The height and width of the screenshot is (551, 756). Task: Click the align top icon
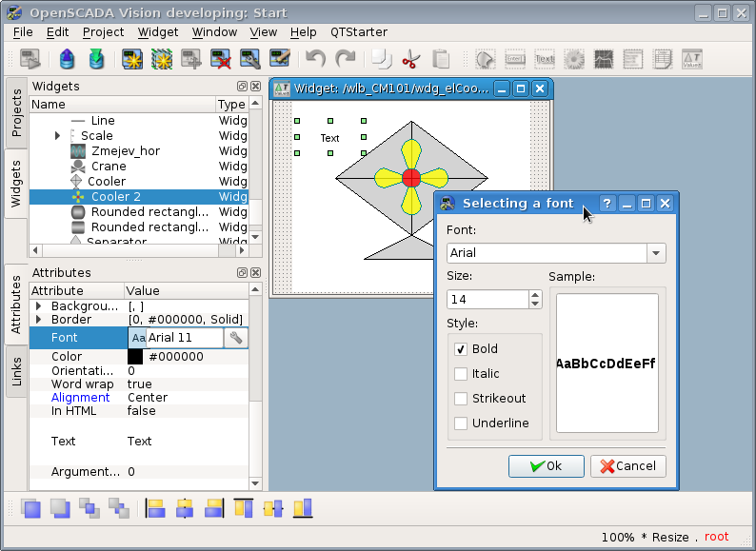pyautogui.click(x=244, y=508)
